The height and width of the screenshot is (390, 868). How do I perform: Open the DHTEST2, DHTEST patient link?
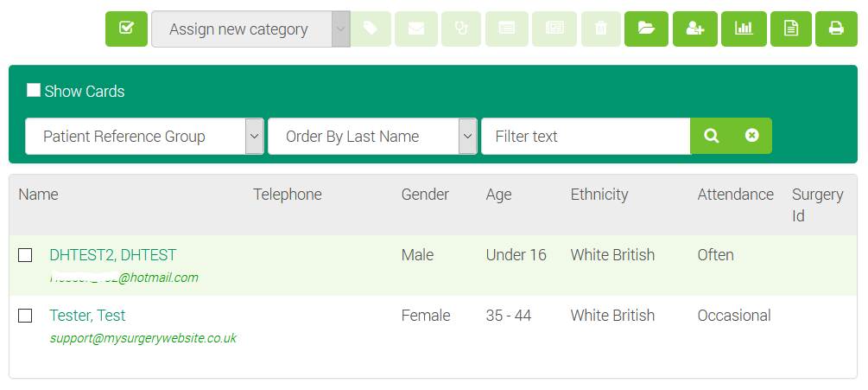(113, 255)
